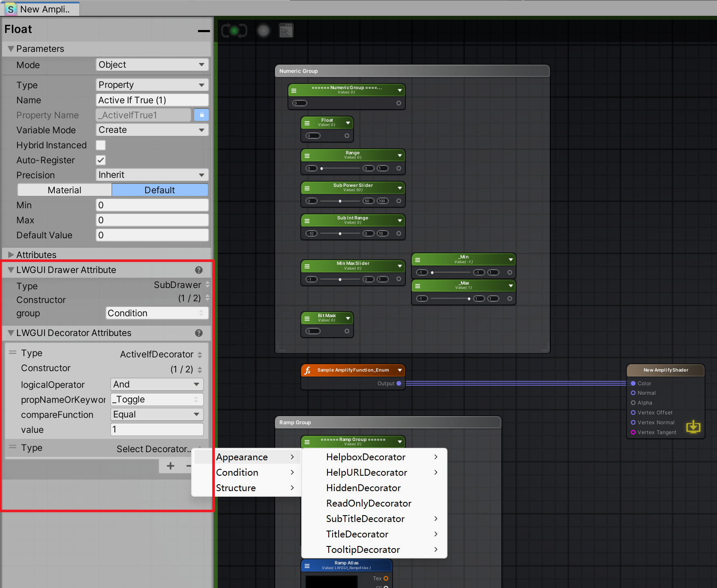The image size is (717, 588).
Task: Add a new decorator with plus button
Action: point(171,466)
